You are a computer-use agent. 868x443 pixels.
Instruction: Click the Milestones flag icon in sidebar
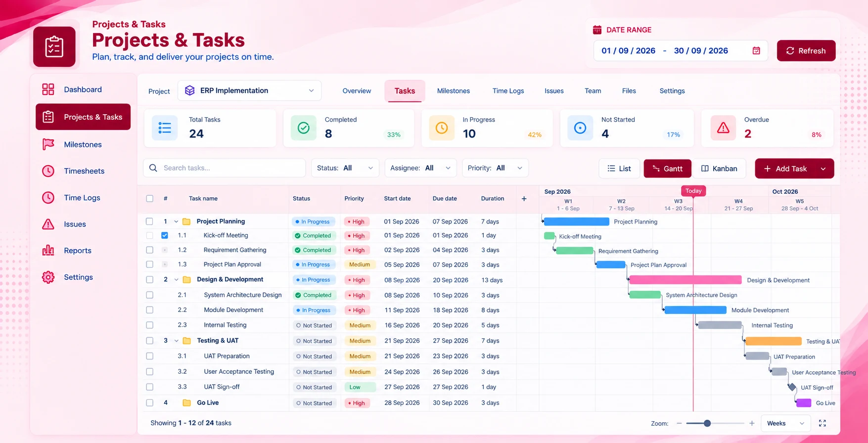point(48,144)
